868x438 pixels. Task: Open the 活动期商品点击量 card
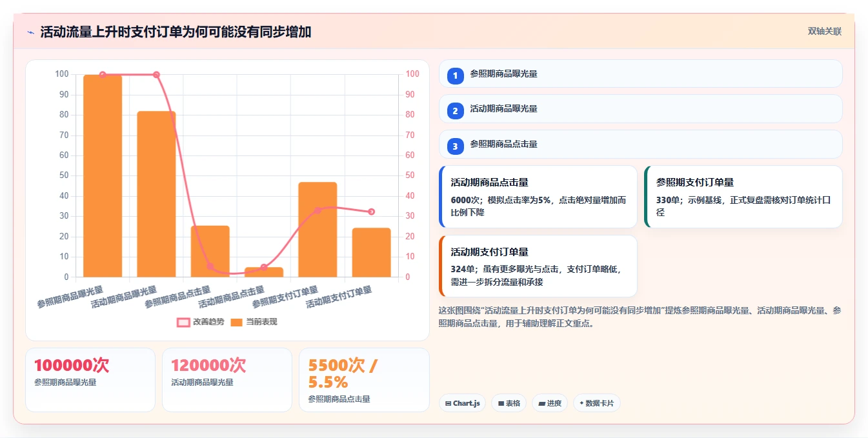(538, 197)
